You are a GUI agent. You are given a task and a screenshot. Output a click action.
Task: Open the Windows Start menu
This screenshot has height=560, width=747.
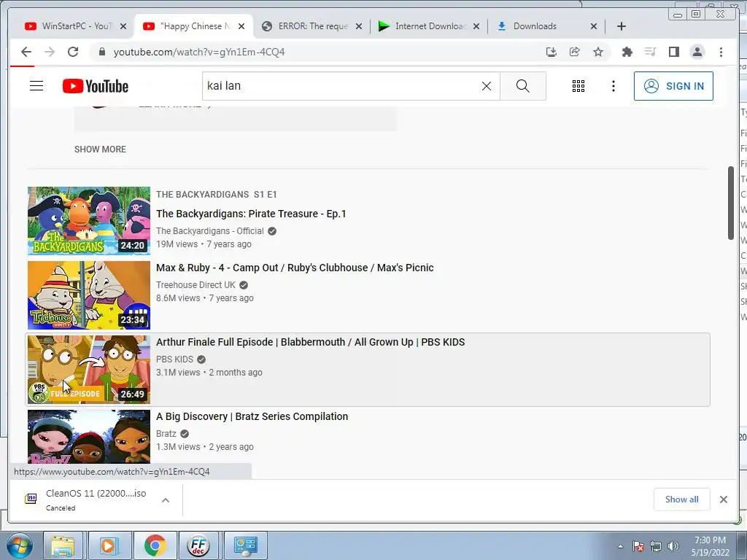pyautogui.click(x=18, y=545)
